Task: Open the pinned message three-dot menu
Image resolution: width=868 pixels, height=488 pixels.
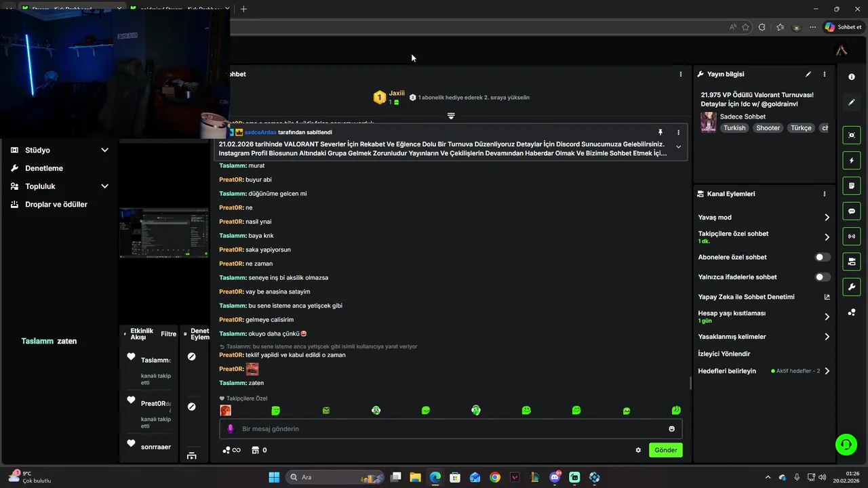Action: [x=678, y=132]
